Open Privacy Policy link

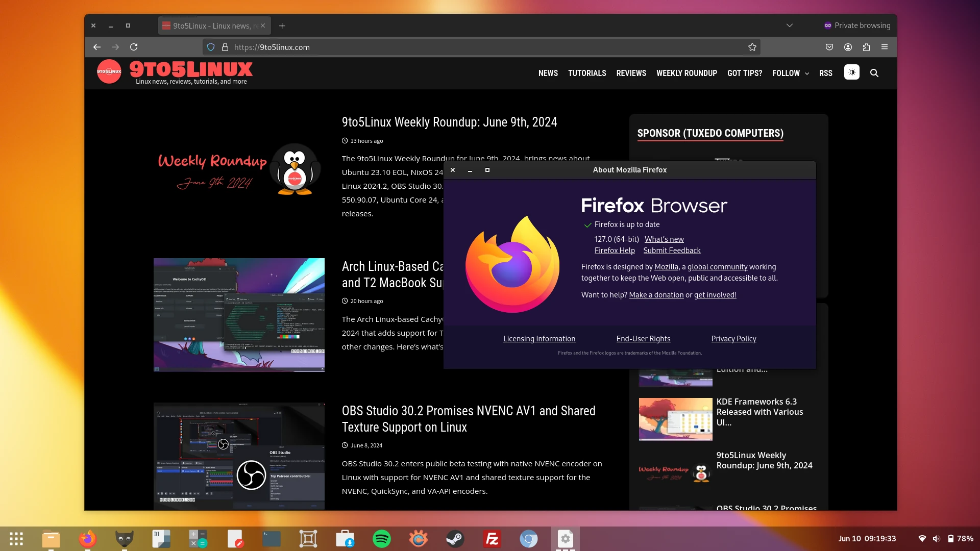733,338
